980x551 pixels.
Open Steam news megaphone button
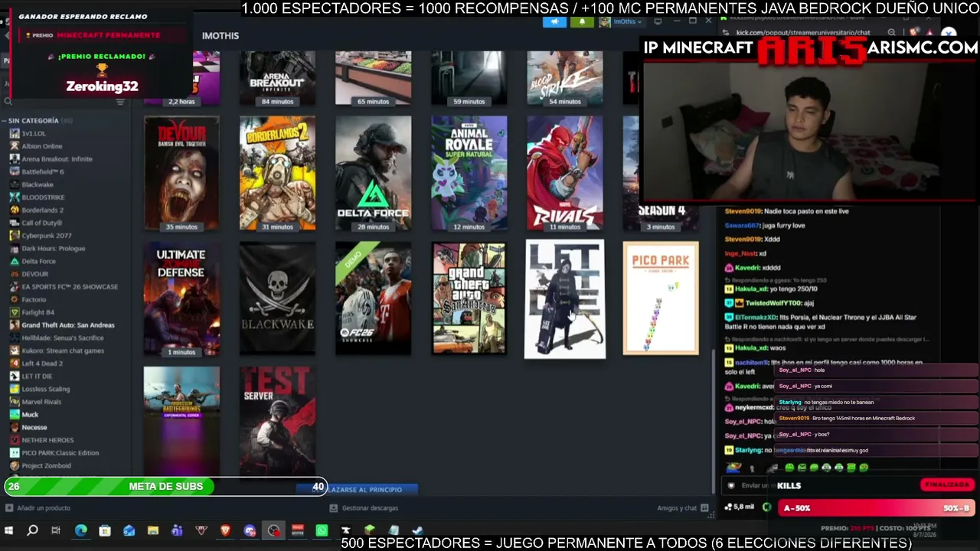(x=554, y=22)
